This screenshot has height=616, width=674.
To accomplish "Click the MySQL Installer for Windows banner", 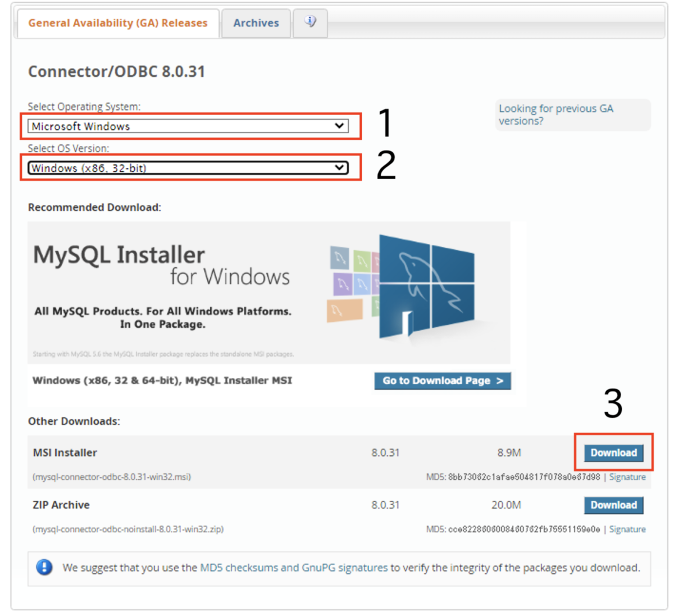I will 269,293.
